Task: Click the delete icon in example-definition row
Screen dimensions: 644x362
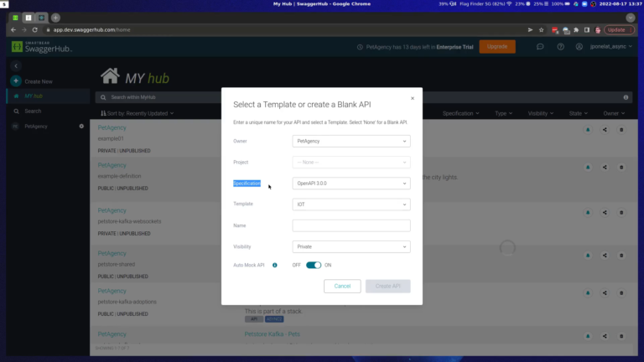Action: [x=621, y=168]
